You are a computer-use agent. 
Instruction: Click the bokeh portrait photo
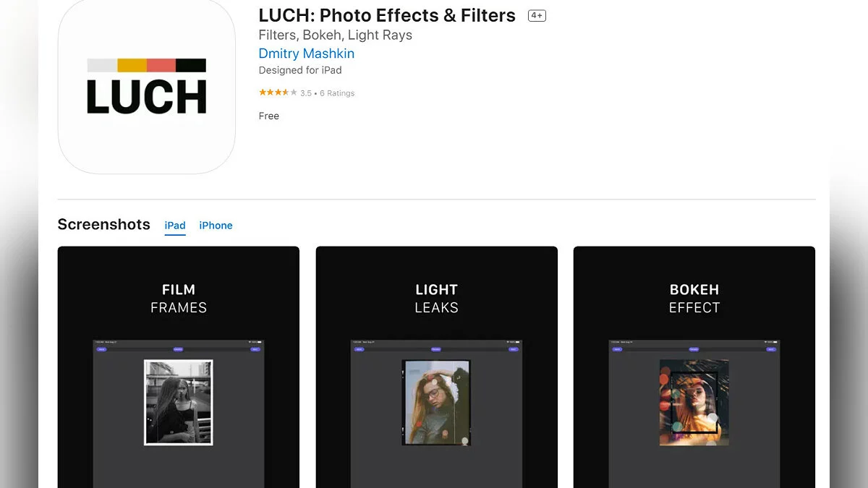[x=694, y=403]
